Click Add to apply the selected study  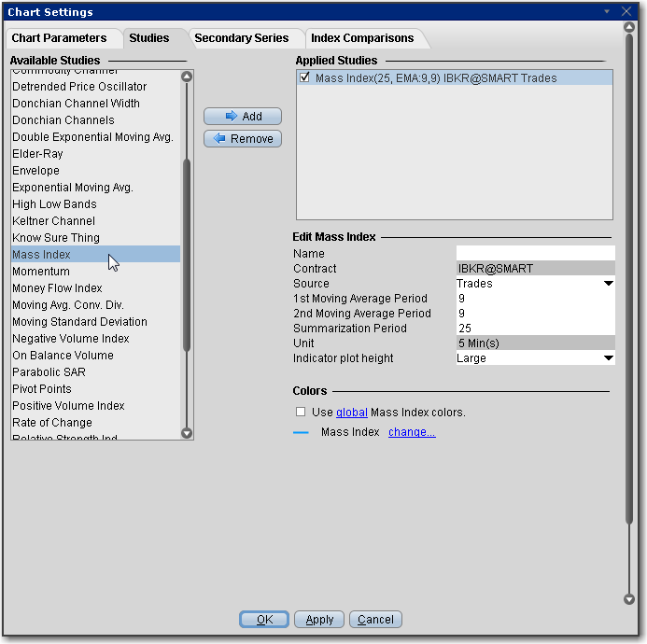(x=243, y=117)
